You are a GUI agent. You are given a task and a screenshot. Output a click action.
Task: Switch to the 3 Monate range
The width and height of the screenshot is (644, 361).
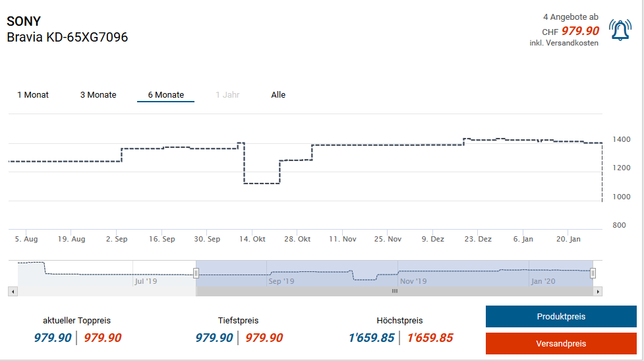(x=98, y=95)
